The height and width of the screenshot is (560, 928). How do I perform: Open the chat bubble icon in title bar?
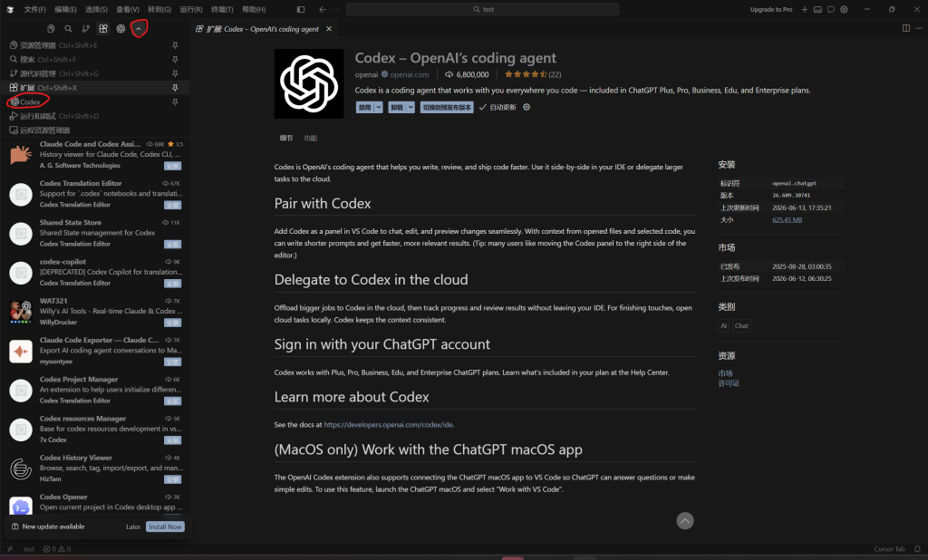(x=831, y=9)
